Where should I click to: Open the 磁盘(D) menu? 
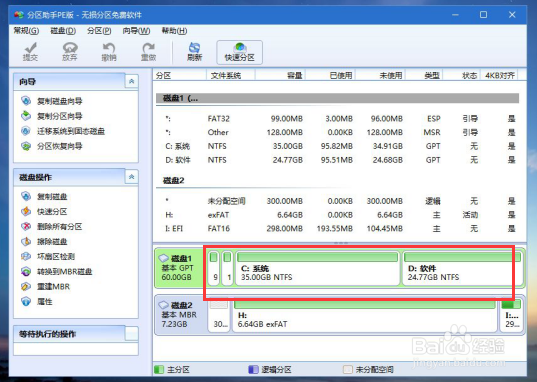(x=63, y=31)
